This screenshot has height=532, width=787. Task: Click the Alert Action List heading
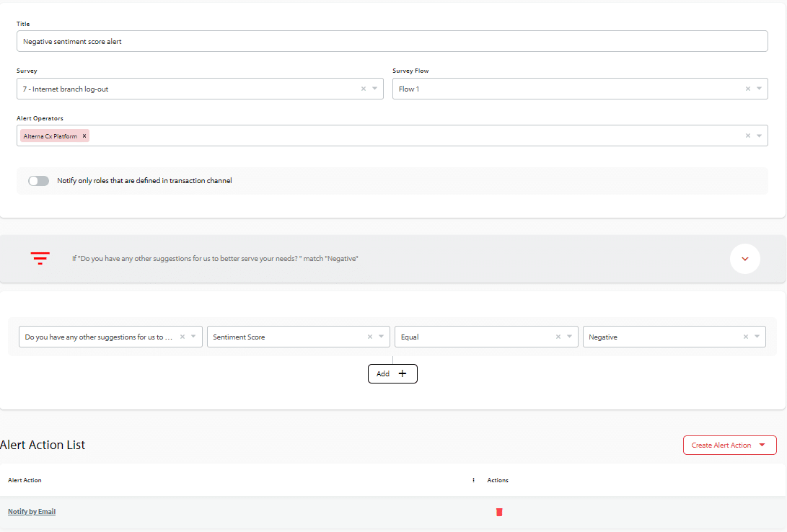[x=43, y=445]
